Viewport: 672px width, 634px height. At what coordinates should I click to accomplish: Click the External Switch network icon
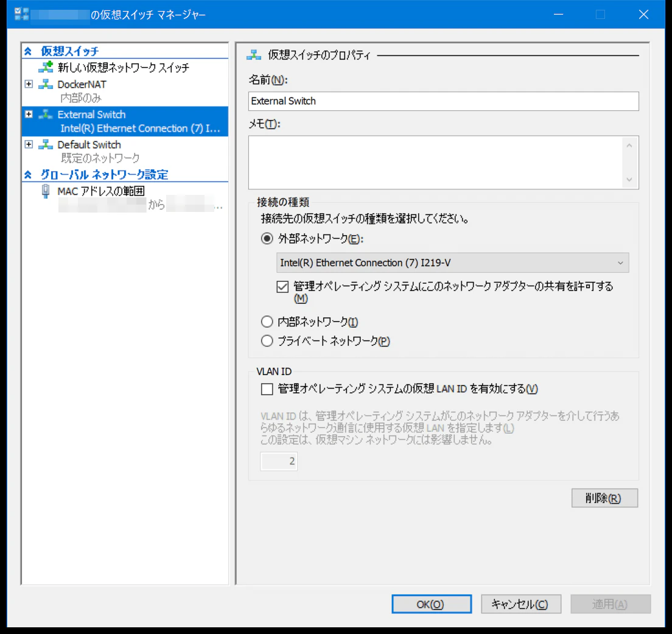click(44, 114)
